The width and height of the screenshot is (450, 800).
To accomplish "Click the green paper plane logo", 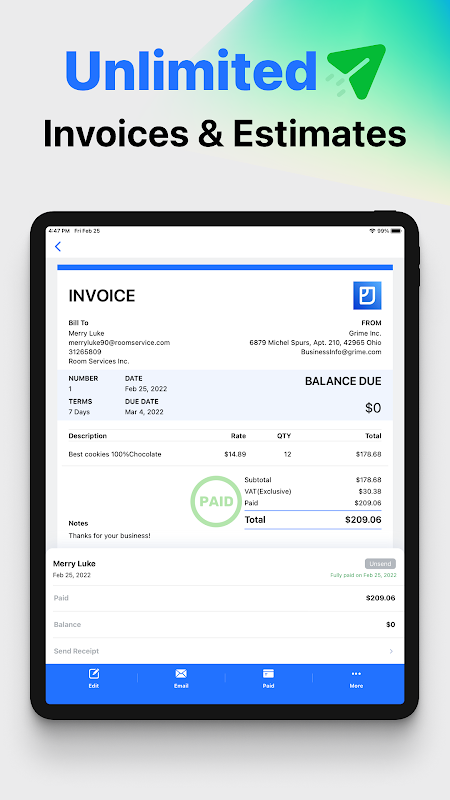I will (356, 71).
